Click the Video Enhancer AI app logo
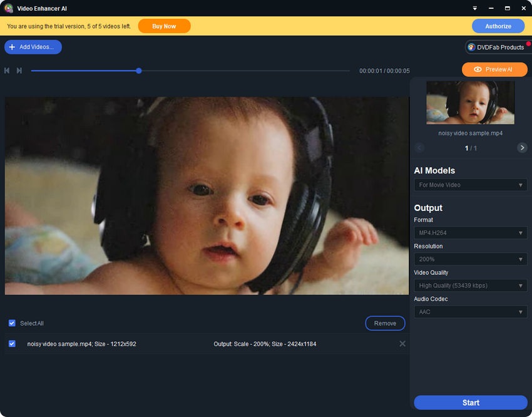Screen dimensions: 532x417 point(9,8)
